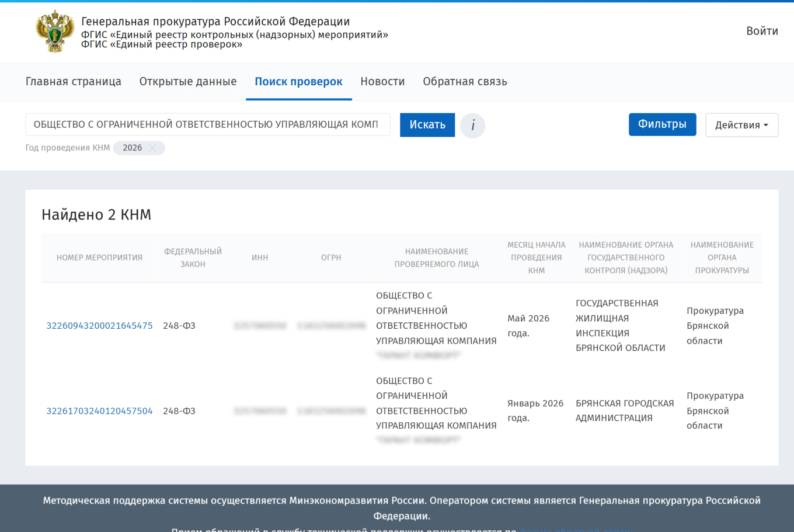Open the Действия dropdown
Viewport: 794px width, 532px height.
click(741, 125)
